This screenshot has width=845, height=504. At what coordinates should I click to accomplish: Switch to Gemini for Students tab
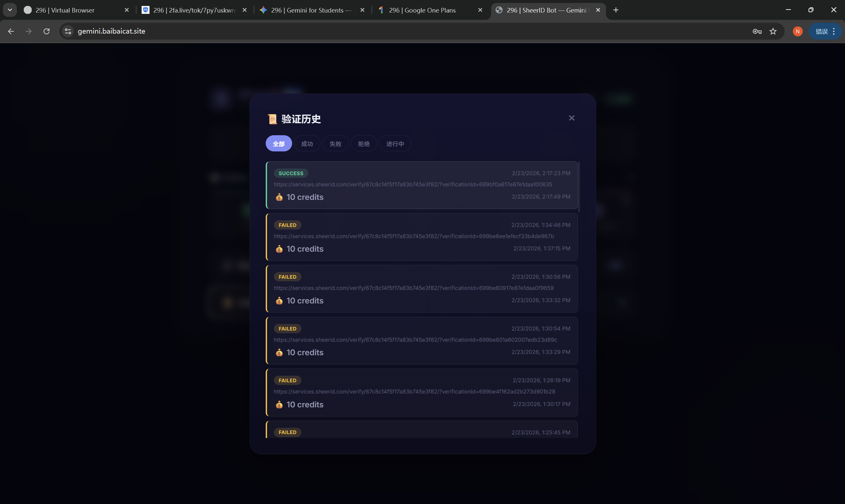[x=311, y=10]
